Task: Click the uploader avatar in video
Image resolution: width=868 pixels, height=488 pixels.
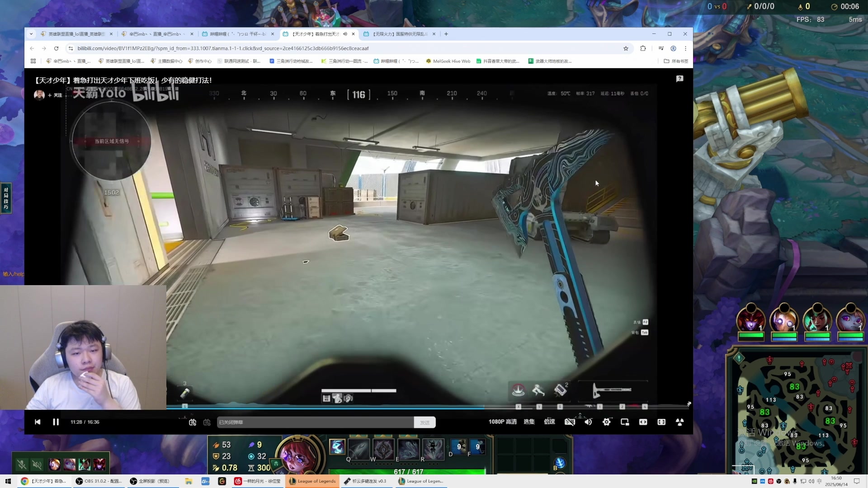Action: coord(39,95)
